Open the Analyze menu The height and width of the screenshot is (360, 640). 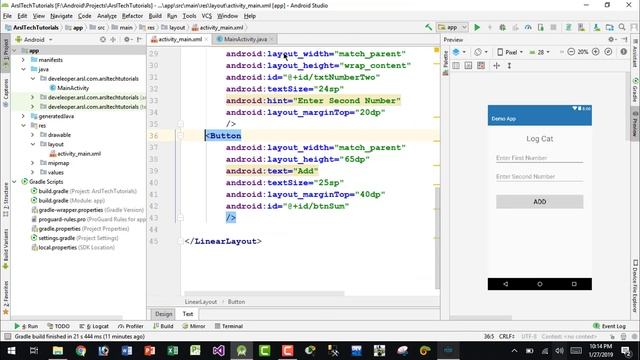tap(107, 16)
